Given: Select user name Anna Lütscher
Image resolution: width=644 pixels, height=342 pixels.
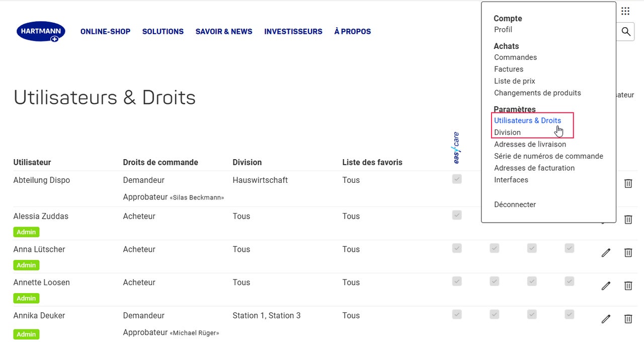Looking at the screenshot, I should (39, 249).
